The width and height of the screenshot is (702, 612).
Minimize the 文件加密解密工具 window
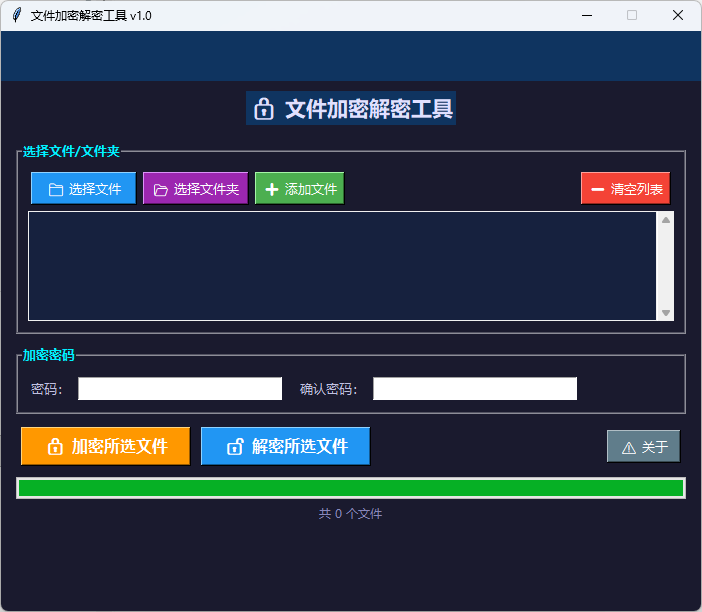click(587, 15)
